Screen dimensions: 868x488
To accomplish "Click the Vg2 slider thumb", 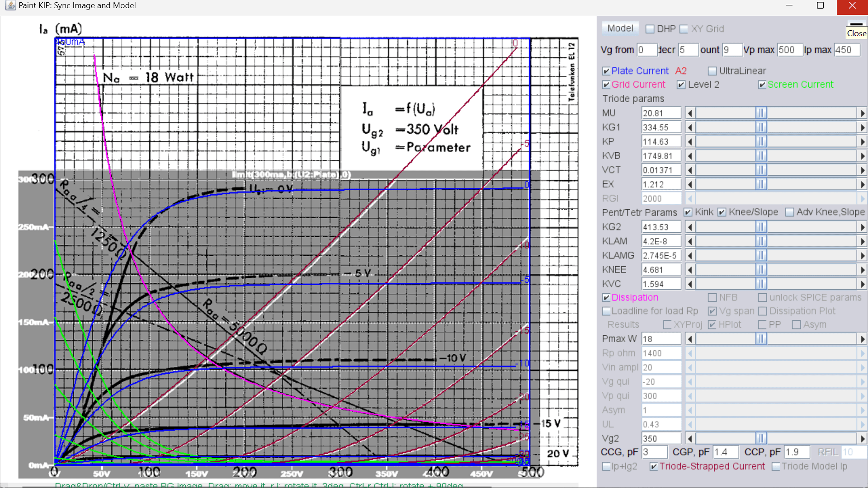I will 761,438.
